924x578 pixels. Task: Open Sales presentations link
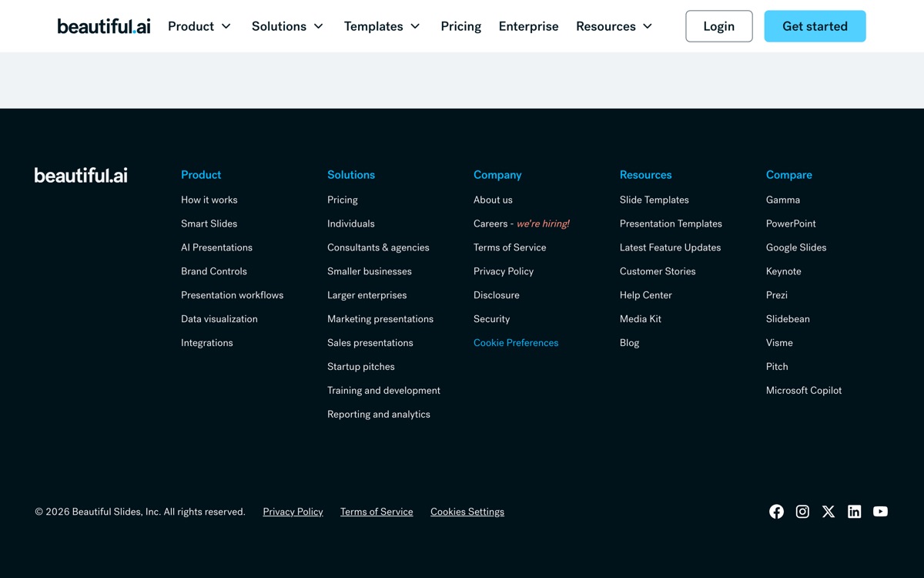click(370, 343)
